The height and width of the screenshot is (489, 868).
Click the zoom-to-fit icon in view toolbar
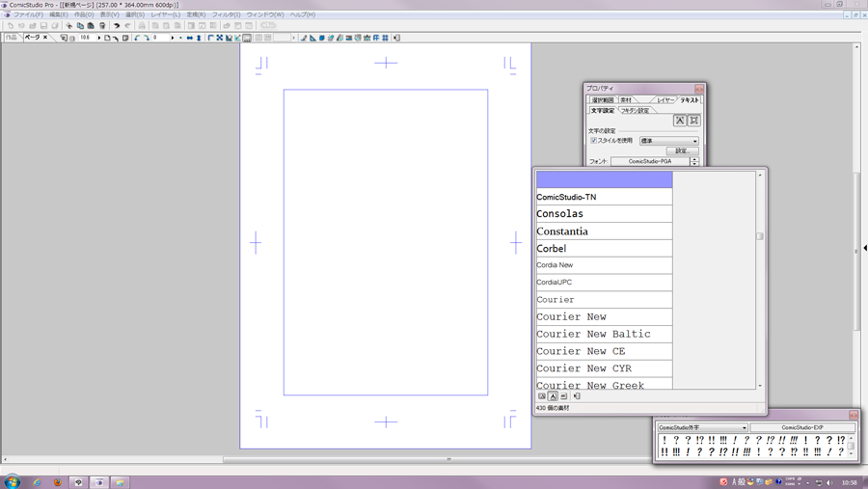click(220, 38)
